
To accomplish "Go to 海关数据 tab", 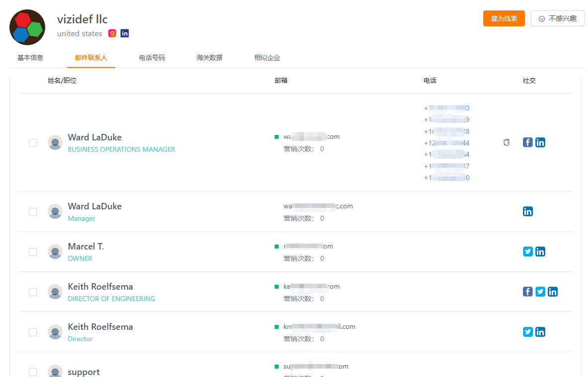I will point(210,58).
